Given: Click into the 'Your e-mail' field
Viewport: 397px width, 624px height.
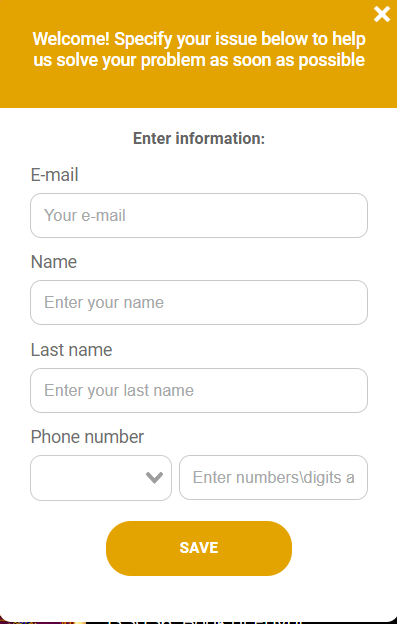Looking at the screenshot, I should (x=199, y=215).
